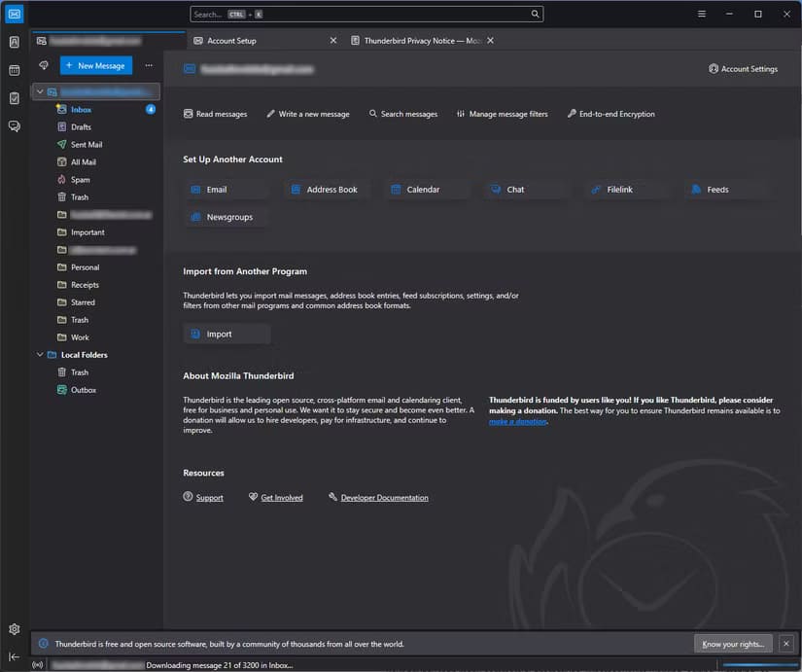Open the Calendar space icon in the sidebar
The width and height of the screenshot is (802, 672).
coord(15,70)
